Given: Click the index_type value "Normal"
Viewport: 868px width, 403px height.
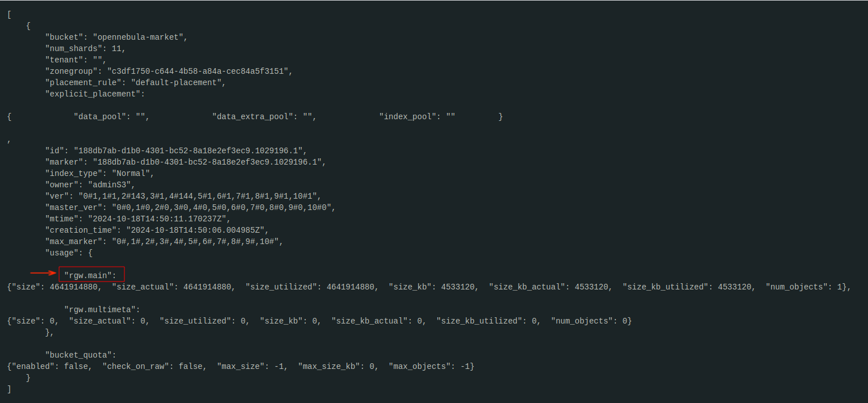Looking at the screenshot, I should tap(132, 173).
